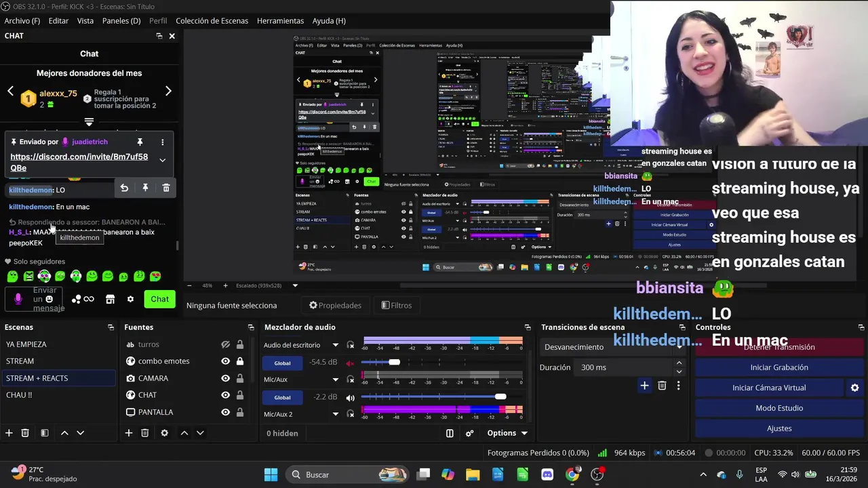
Task: Switch audio mixer layout icon
Action: coord(450,433)
